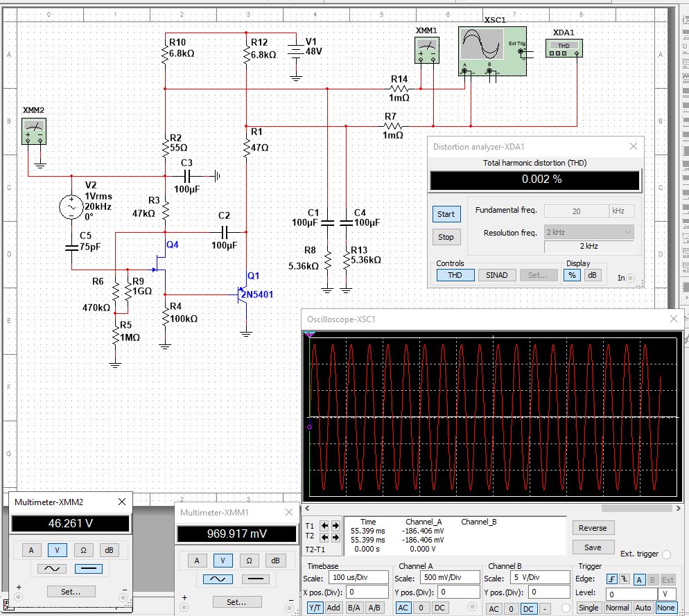
Task: Select the XMM2 multimeter symbol on schematic
Action: (x=34, y=130)
